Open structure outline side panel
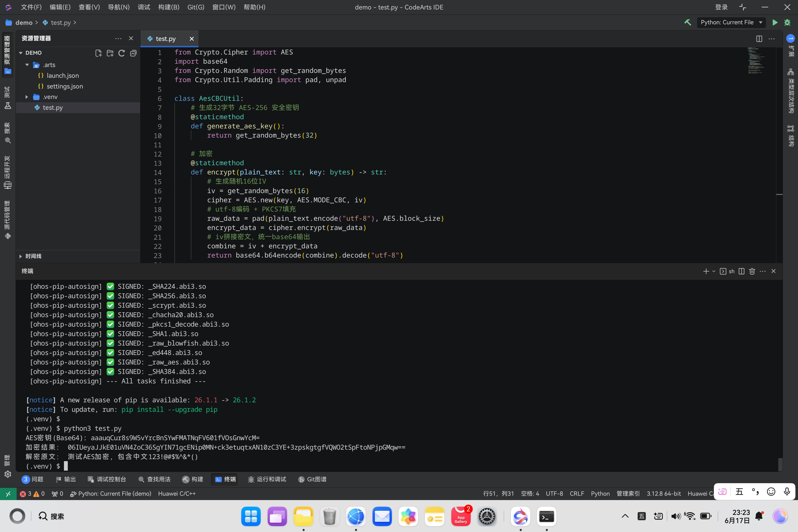798x532 pixels. pyautogui.click(x=791, y=135)
